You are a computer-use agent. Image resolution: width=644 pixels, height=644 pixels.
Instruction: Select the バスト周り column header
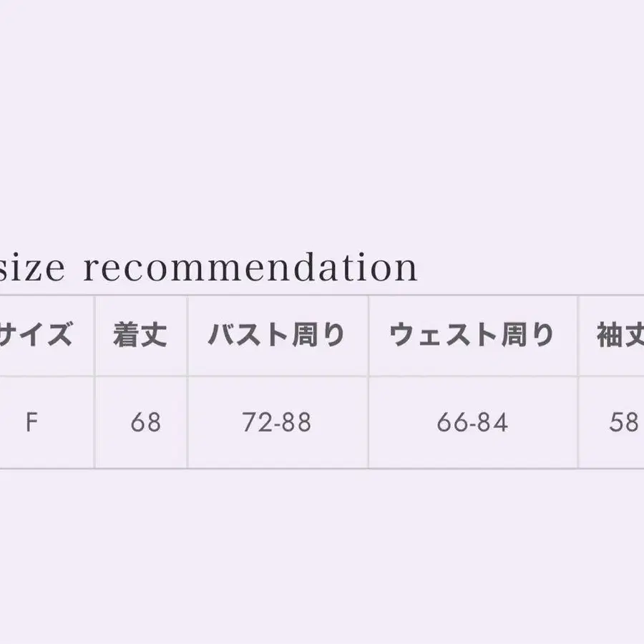277,335
